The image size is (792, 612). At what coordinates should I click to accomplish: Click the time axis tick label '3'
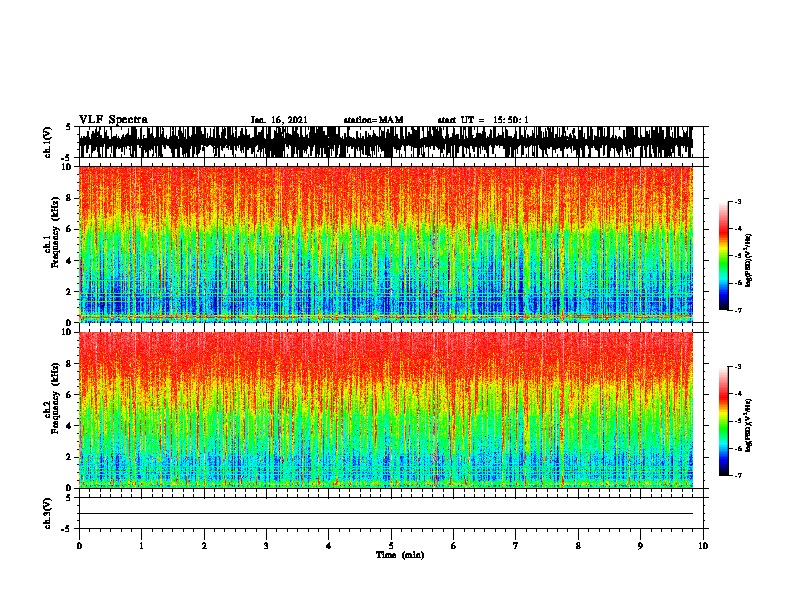(x=266, y=546)
